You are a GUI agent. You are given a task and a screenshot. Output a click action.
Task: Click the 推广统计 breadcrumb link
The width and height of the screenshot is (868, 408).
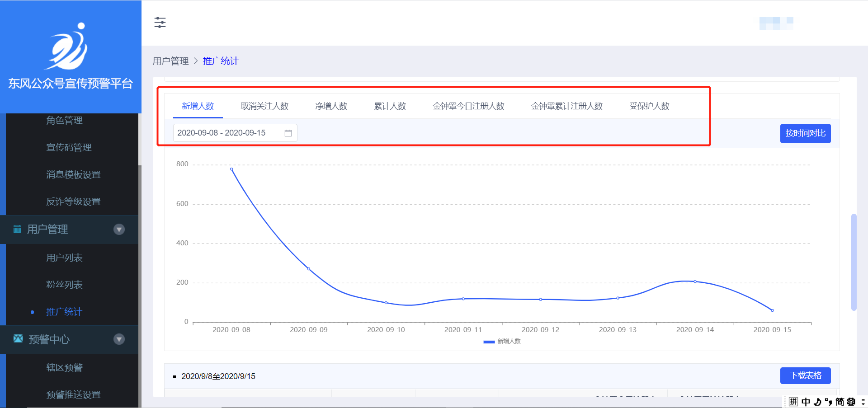(221, 61)
